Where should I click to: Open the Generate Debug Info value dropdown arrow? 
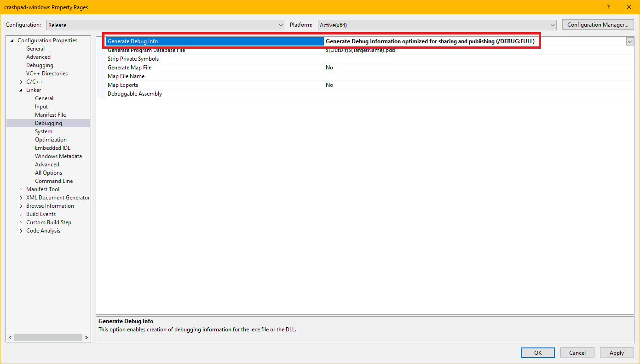click(629, 41)
